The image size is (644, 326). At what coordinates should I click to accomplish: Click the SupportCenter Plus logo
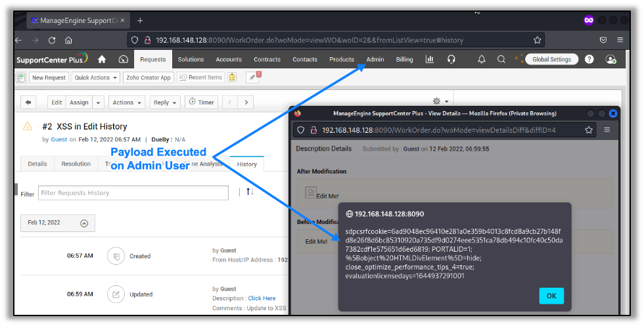[x=52, y=59]
